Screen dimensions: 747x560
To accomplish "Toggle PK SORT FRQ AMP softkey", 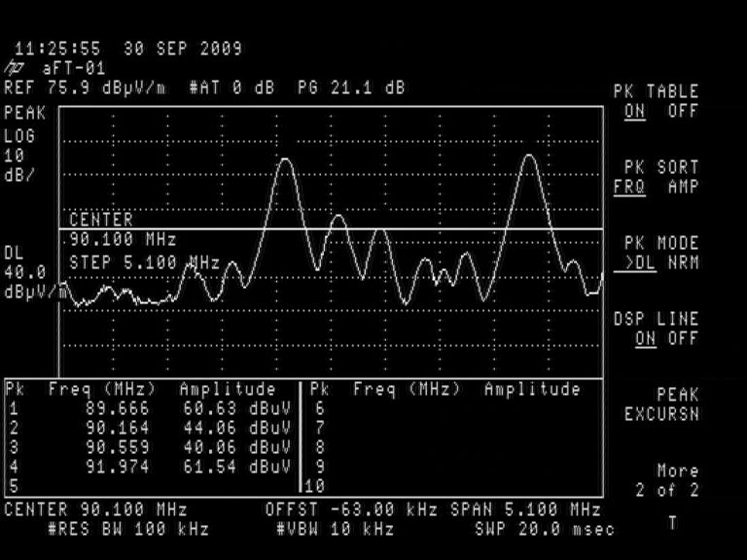I will [657, 177].
